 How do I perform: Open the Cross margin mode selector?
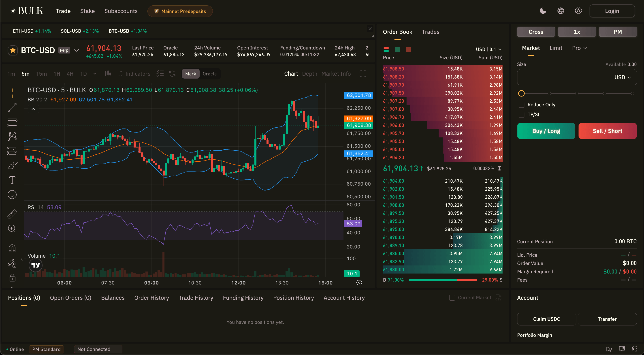coord(536,32)
